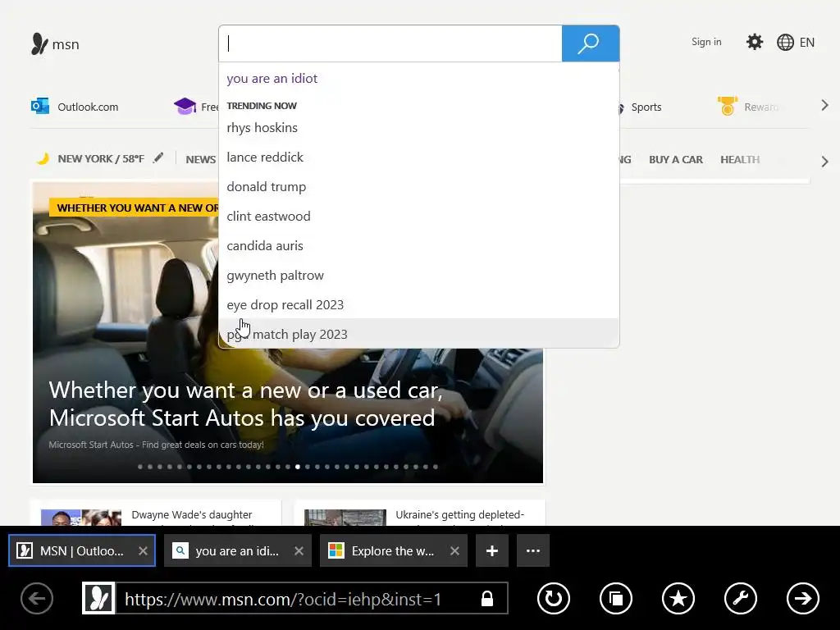Select trending search 'eye drop recall 2023'
The image size is (840, 630).
point(419,304)
